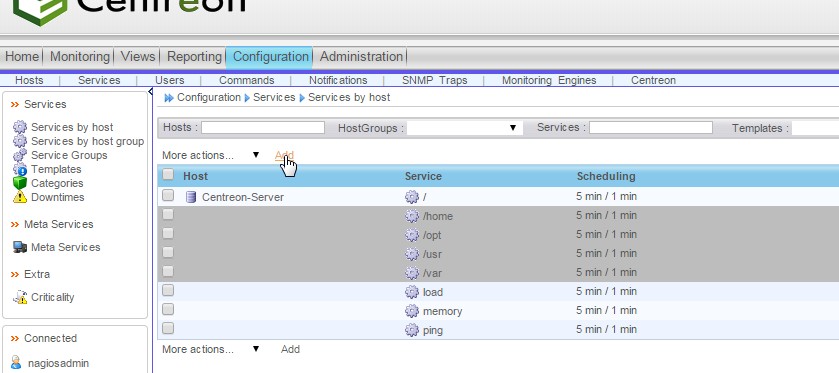839x373 pixels.
Task: Go to the Notifications submenu
Action: coord(338,80)
